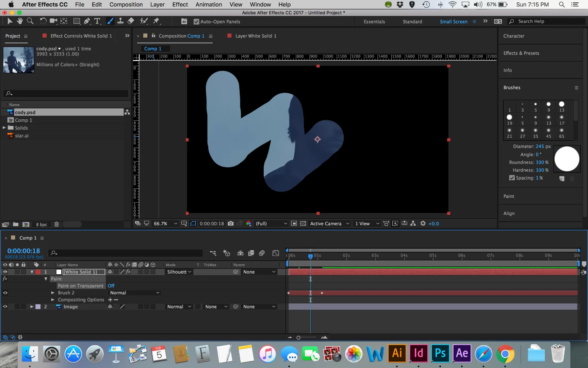Adjust the timeline zoom slider
The width and height of the screenshot is (588, 368).
click(298, 338)
